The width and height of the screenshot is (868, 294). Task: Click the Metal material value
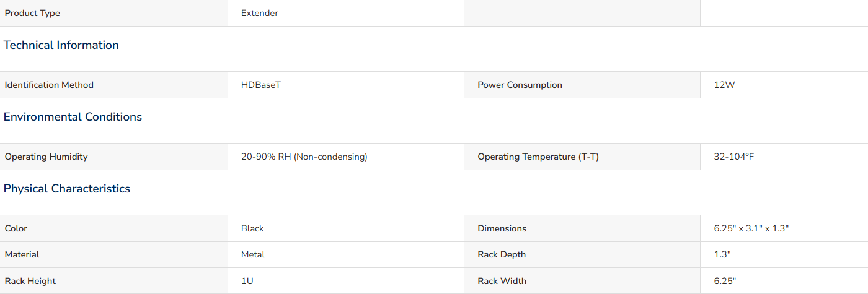point(253,254)
